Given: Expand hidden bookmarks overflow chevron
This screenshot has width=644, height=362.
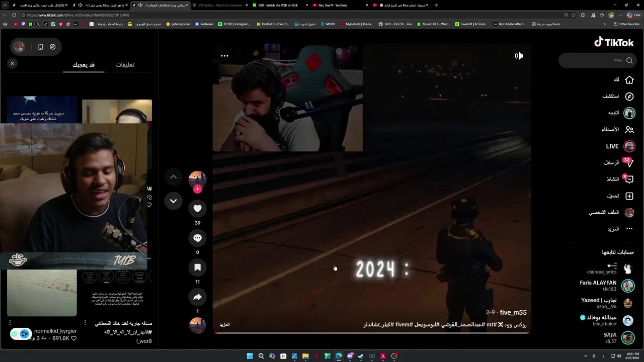Looking at the screenshot, I should point(605,24).
